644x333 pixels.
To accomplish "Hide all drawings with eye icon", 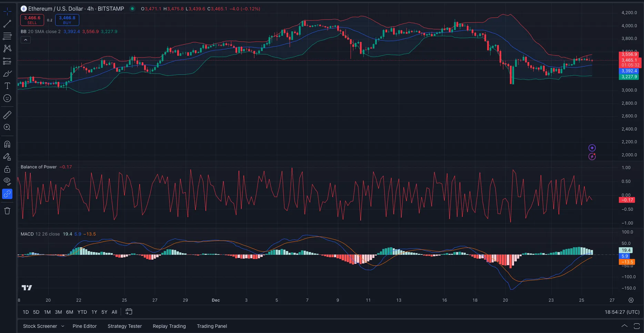I will (7, 181).
